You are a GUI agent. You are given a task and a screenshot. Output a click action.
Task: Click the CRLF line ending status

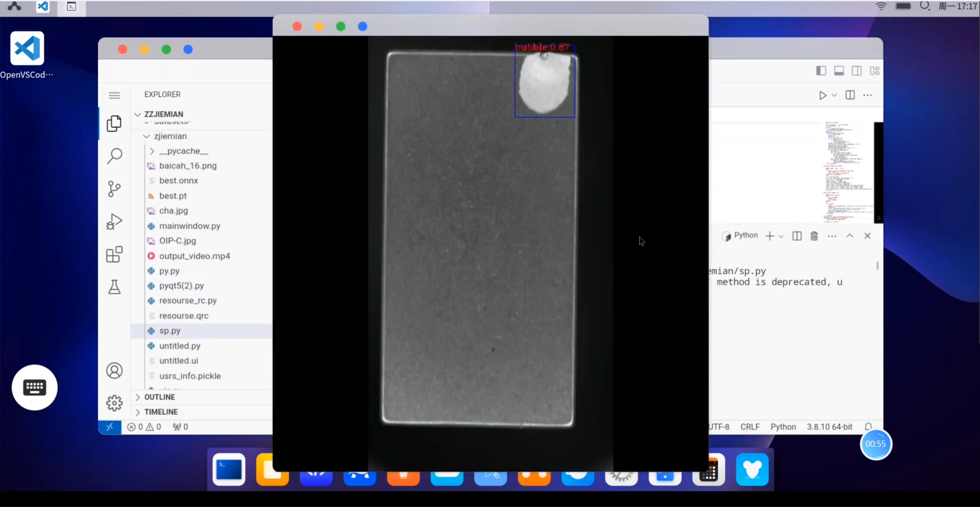click(x=750, y=427)
